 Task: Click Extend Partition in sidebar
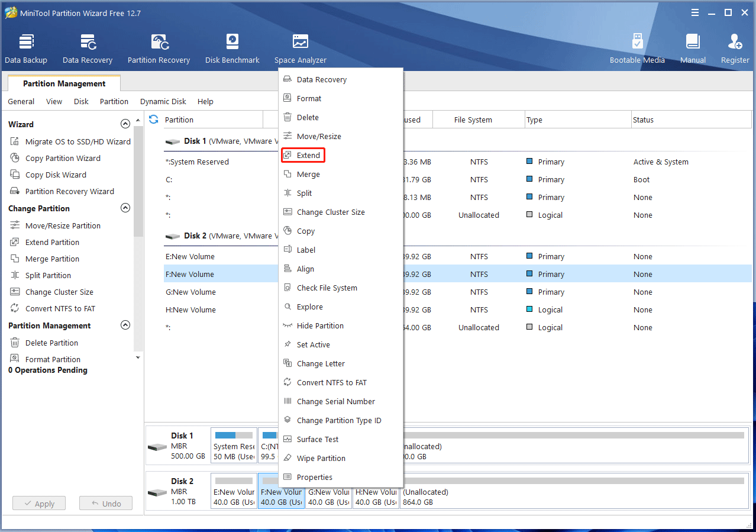pos(44,242)
